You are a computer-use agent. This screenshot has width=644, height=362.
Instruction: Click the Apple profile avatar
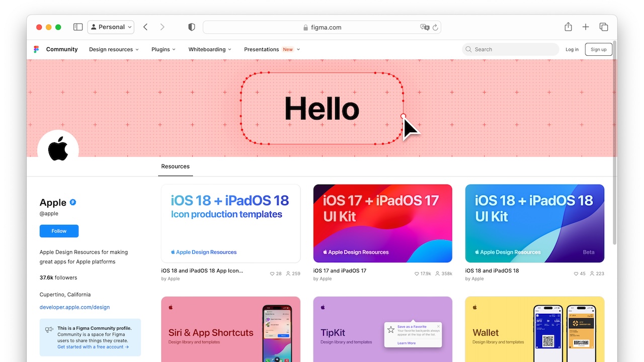pyautogui.click(x=58, y=149)
